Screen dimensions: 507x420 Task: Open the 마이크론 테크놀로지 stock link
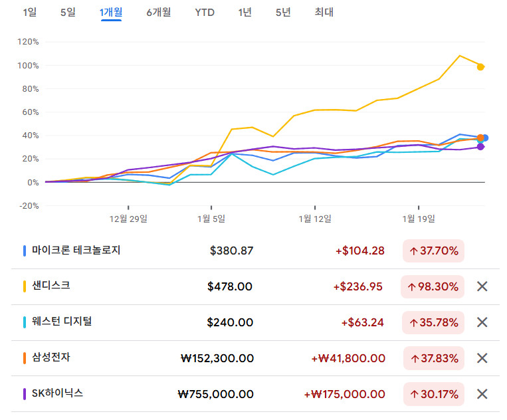76,251
